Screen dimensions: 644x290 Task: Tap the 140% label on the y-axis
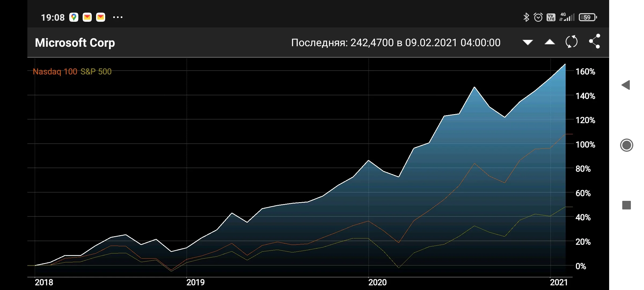coord(585,96)
